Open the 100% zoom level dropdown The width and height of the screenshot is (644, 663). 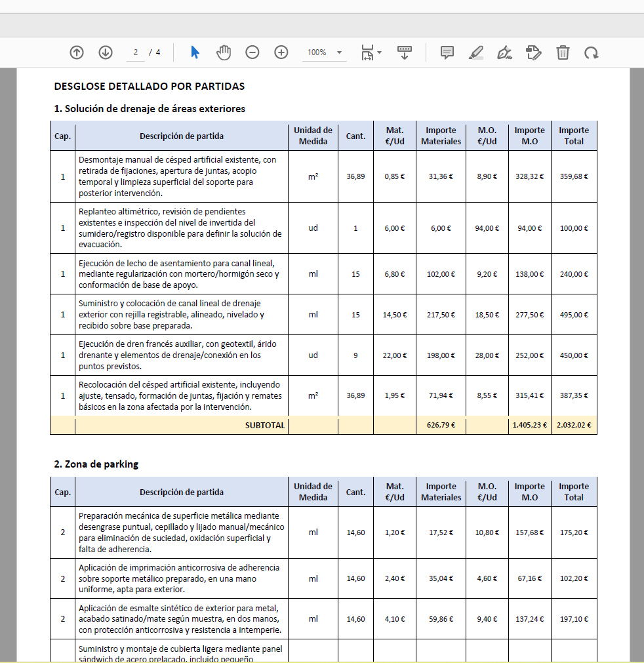[x=325, y=52]
